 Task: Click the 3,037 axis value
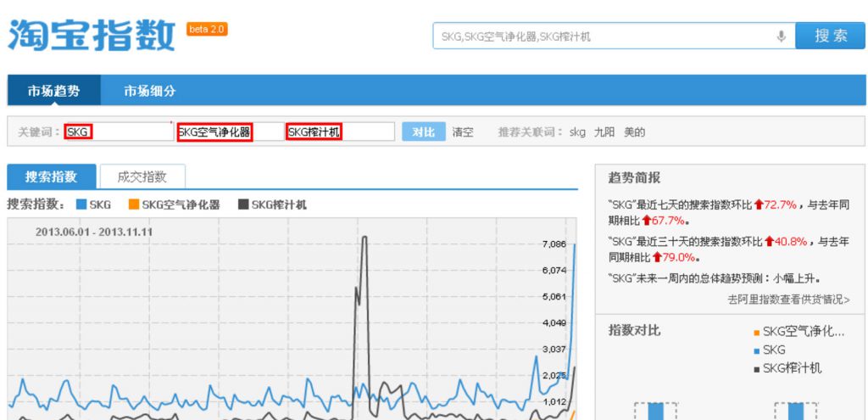554,349
